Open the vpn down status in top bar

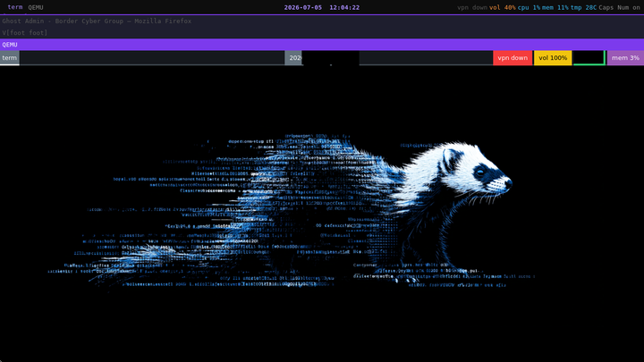pos(472,7)
